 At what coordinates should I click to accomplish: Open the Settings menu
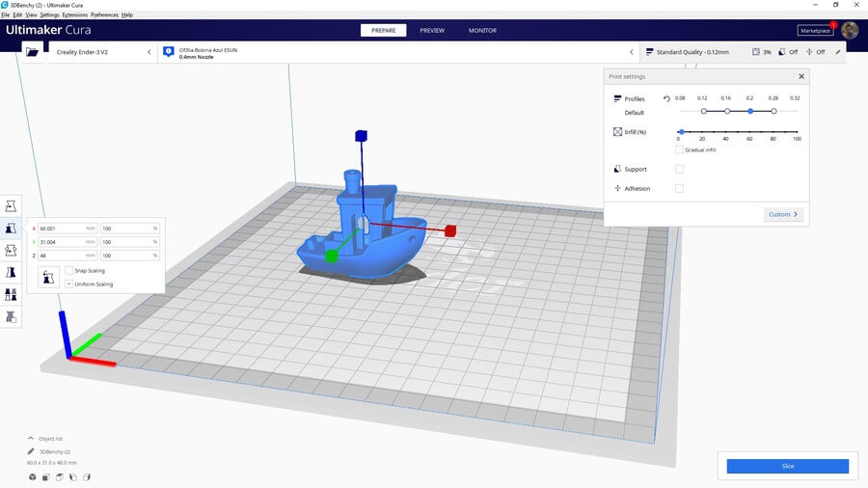(49, 14)
